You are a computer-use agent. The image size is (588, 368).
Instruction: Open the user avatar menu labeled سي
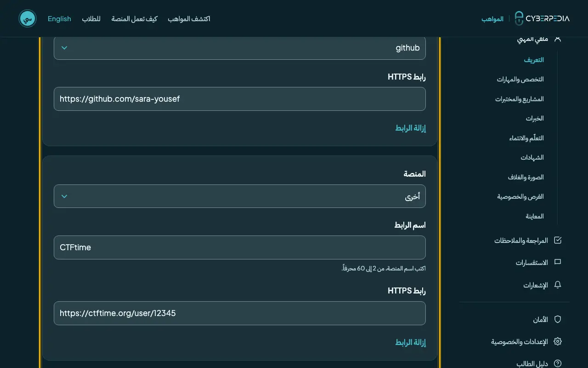click(28, 18)
